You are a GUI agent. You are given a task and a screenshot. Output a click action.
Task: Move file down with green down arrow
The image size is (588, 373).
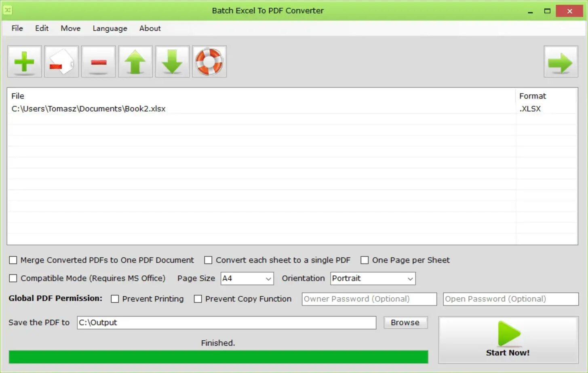coord(172,61)
